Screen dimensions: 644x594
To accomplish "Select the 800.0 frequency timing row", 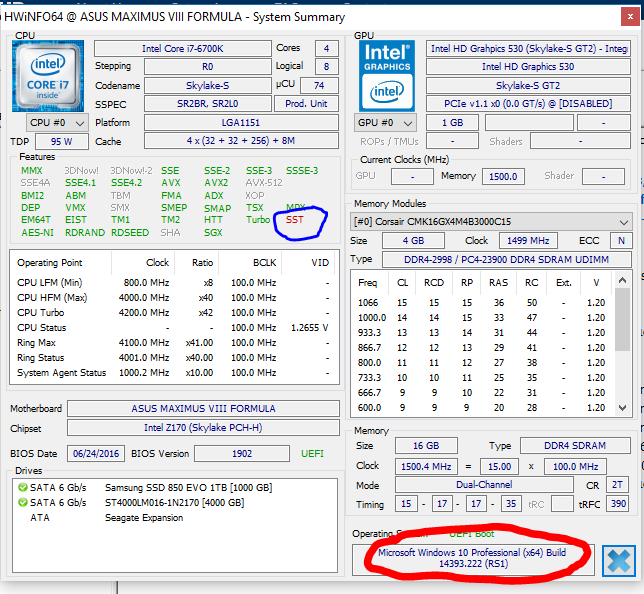I will coord(483,363).
